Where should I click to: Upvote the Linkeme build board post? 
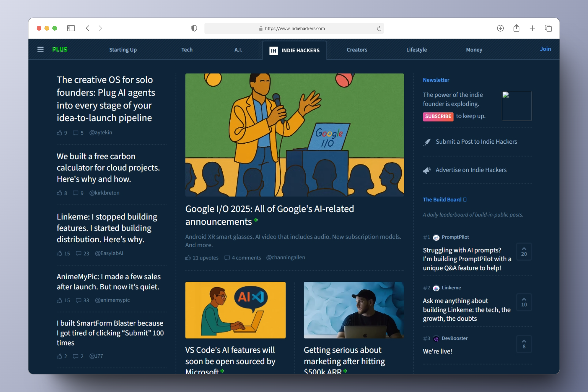coord(524,302)
